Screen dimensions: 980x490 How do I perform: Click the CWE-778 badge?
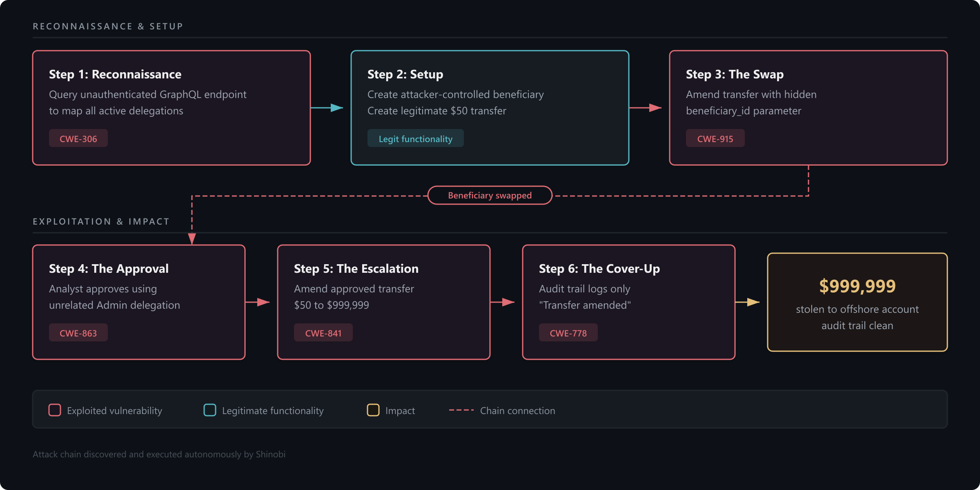pos(568,332)
